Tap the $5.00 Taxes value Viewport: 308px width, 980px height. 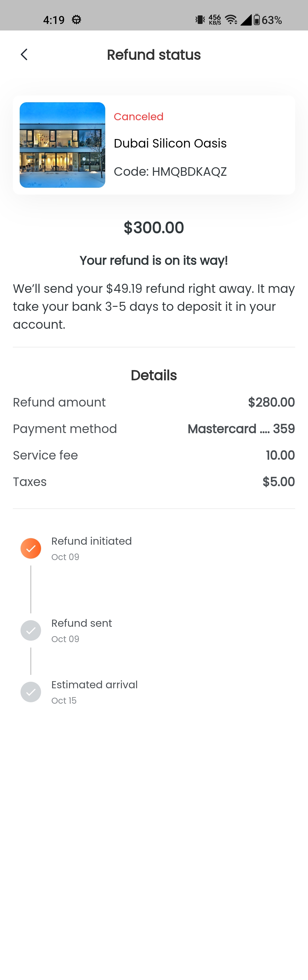point(278,482)
